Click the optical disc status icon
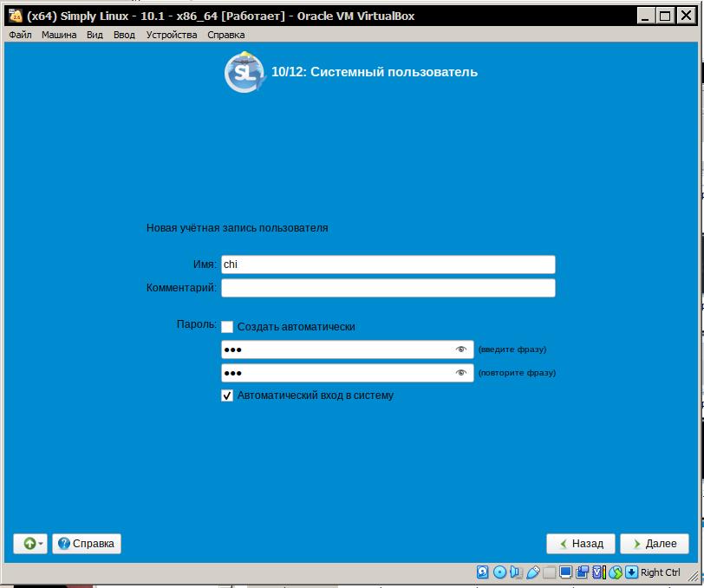This screenshot has height=588, width=704. (499, 572)
